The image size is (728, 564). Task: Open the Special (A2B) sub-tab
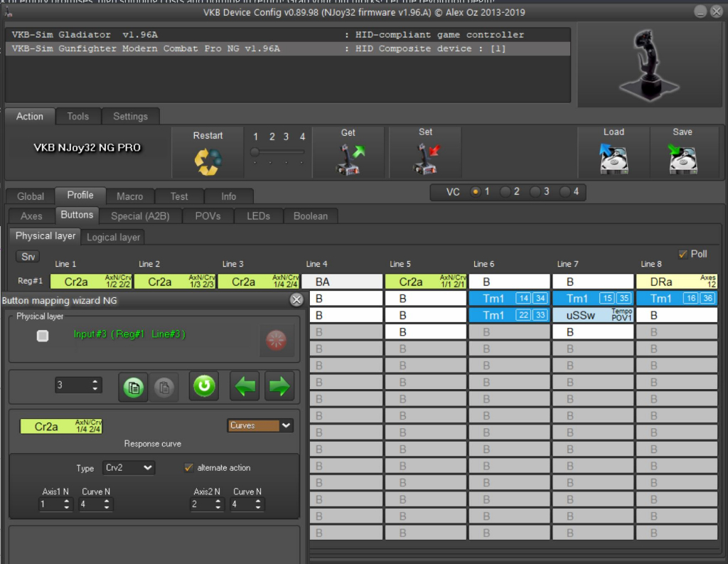click(x=140, y=216)
